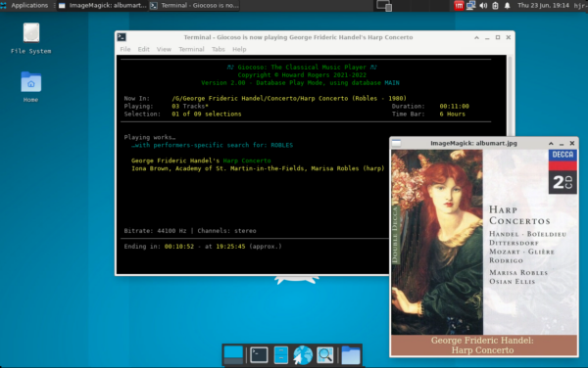Close the ImageMagick albumart window
Screen dimensions: 588x368
click(572, 143)
